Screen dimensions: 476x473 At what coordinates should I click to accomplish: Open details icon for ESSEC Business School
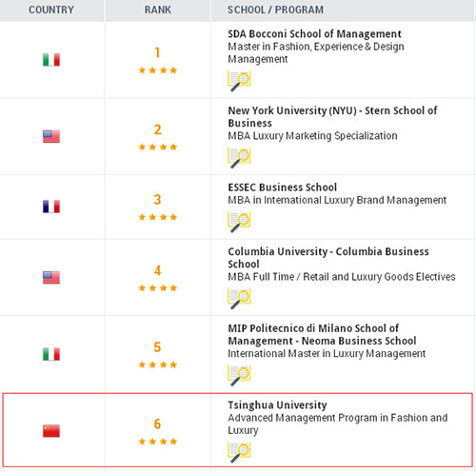[239, 222]
